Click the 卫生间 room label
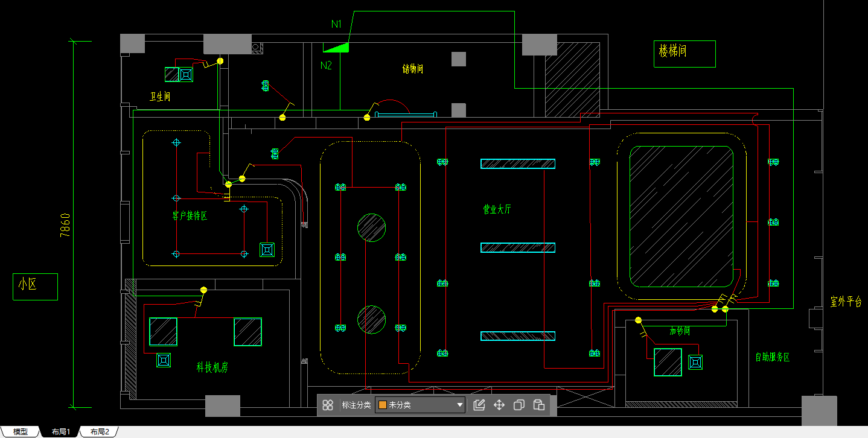 160,97
